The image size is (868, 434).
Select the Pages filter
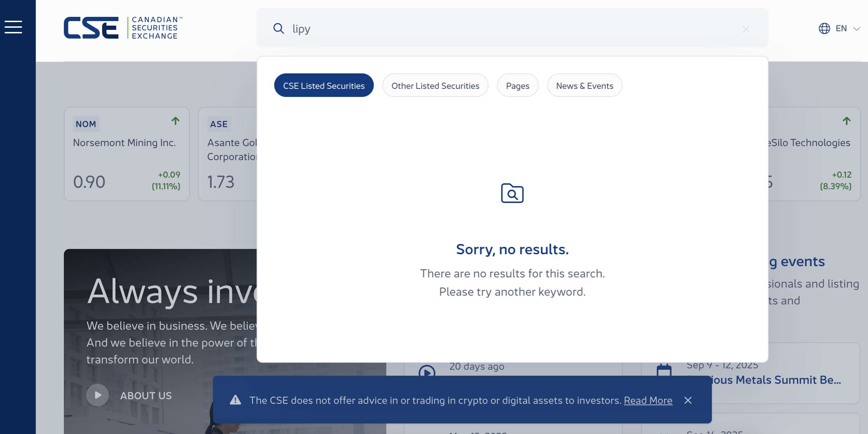tap(518, 85)
